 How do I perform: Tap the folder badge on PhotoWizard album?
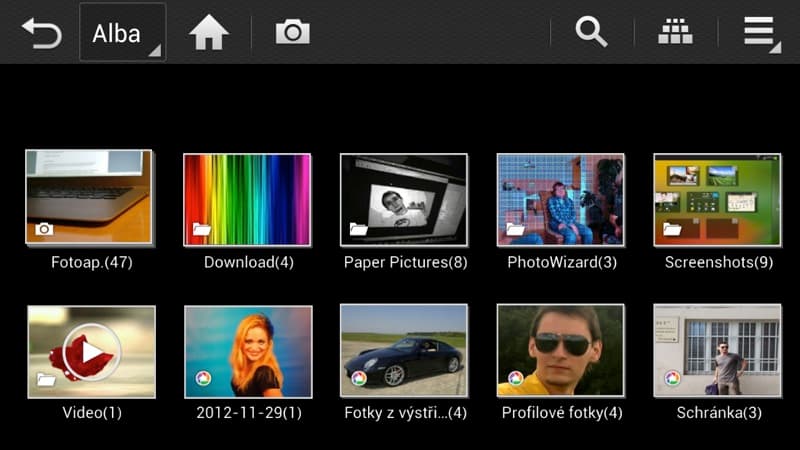(x=515, y=229)
